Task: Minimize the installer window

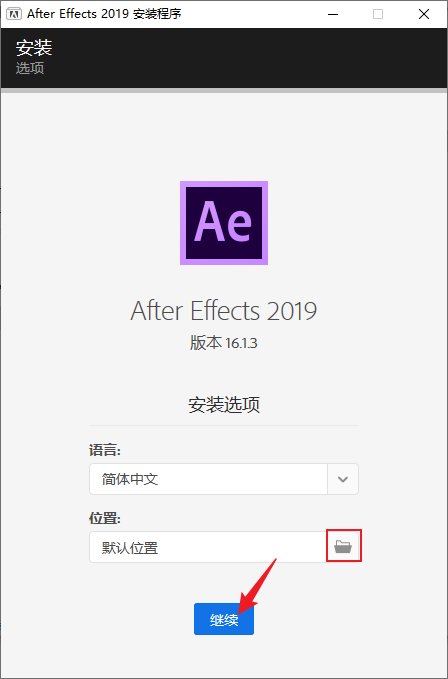Action: coord(333,14)
